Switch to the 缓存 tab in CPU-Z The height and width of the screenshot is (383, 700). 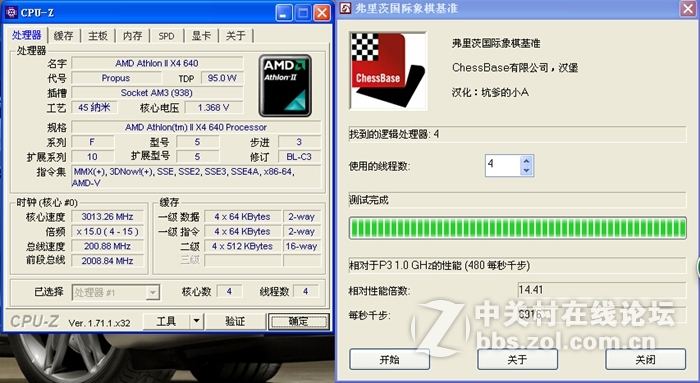[x=64, y=36]
